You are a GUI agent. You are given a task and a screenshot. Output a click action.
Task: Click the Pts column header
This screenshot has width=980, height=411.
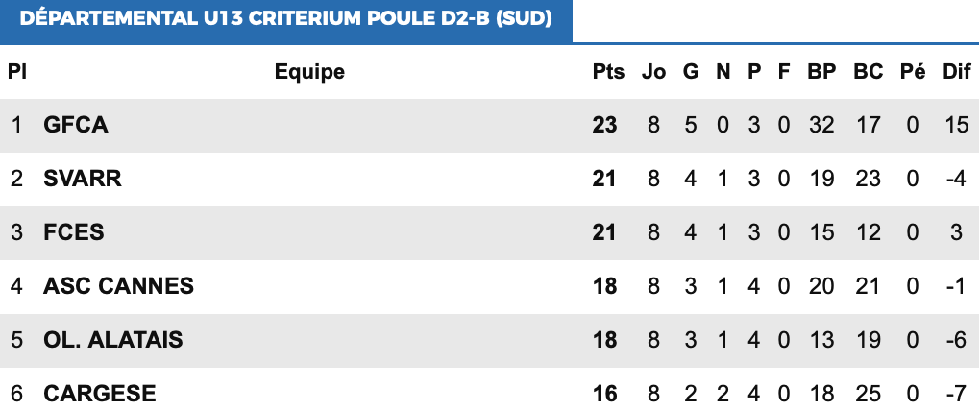click(x=608, y=72)
